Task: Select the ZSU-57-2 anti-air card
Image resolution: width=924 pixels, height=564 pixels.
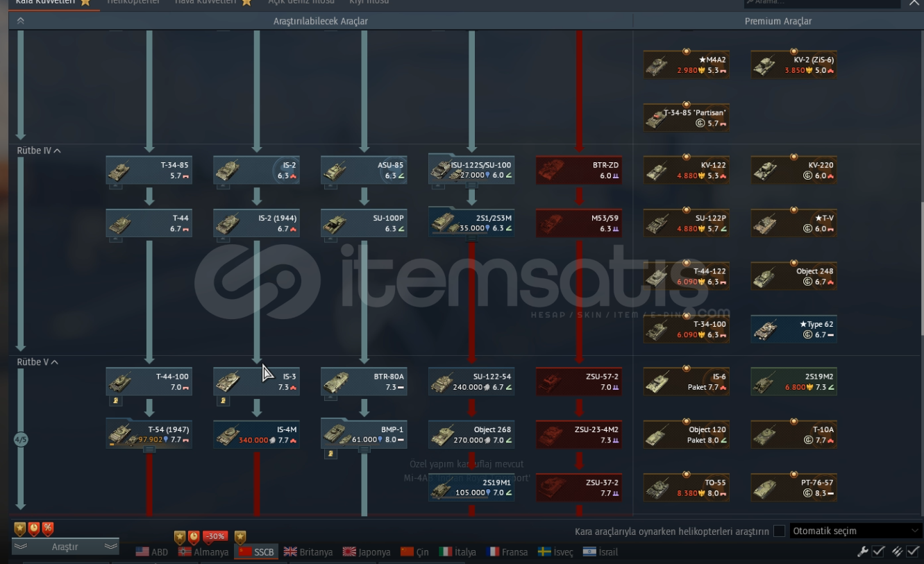Action: point(579,382)
